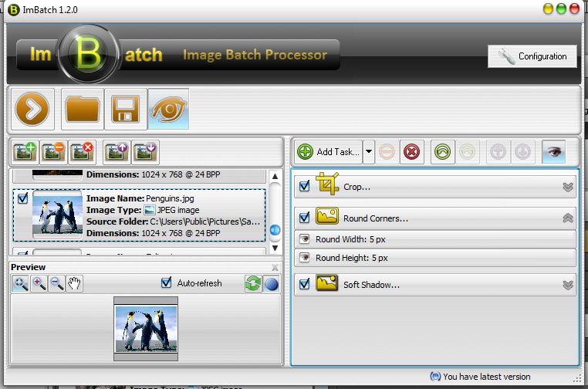This screenshot has width=588, height=389.
Task: Click the Add Task button
Action: tap(329, 152)
